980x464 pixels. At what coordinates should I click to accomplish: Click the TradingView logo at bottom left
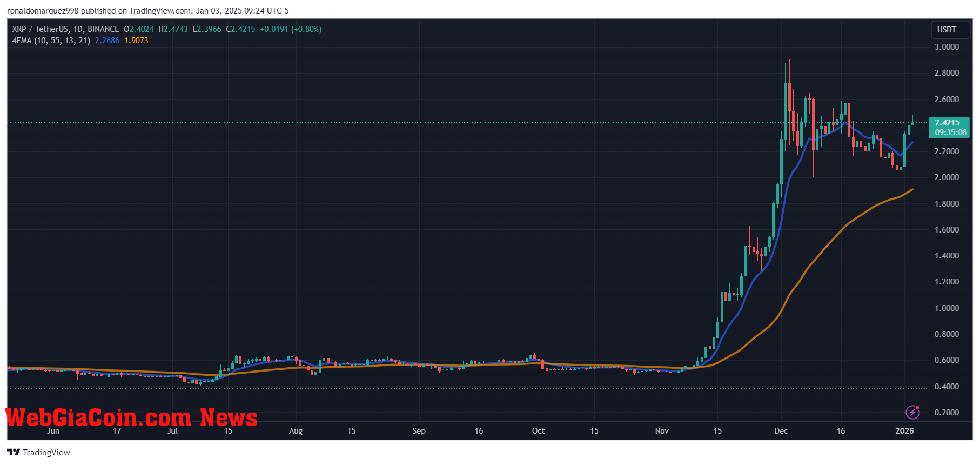pyautogui.click(x=38, y=452)
